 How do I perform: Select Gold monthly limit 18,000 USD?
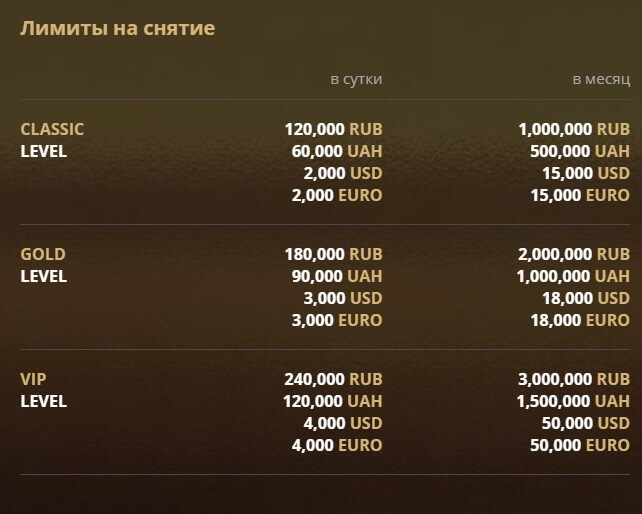[x=585, y=298]
